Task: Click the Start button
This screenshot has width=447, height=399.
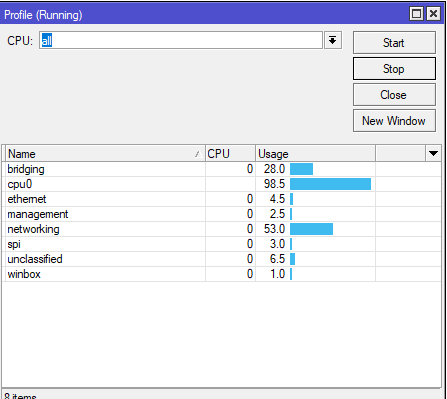Action: click(394, 43)
